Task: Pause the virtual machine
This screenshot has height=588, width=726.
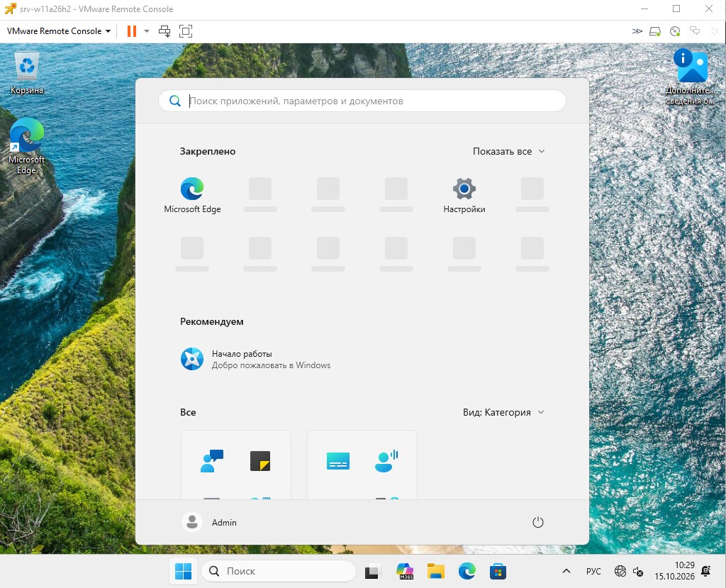Action: [131, 31]
